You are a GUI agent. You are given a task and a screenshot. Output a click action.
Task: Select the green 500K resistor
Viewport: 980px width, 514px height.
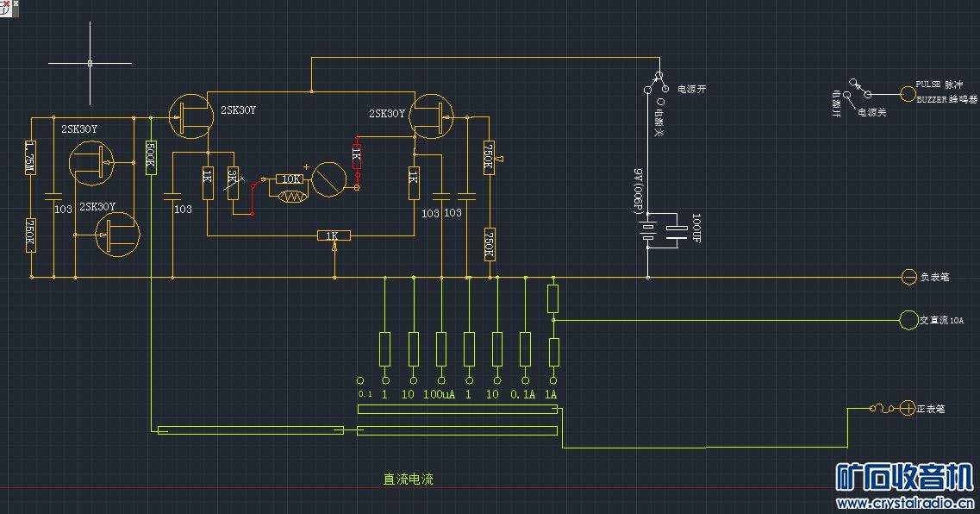[x=151, y=157]
